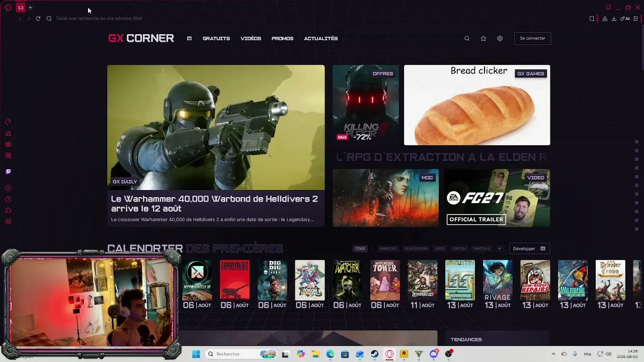Screen dimensions: 644x362
Task: Click the Se connecter button
Action: pos(532,38)
